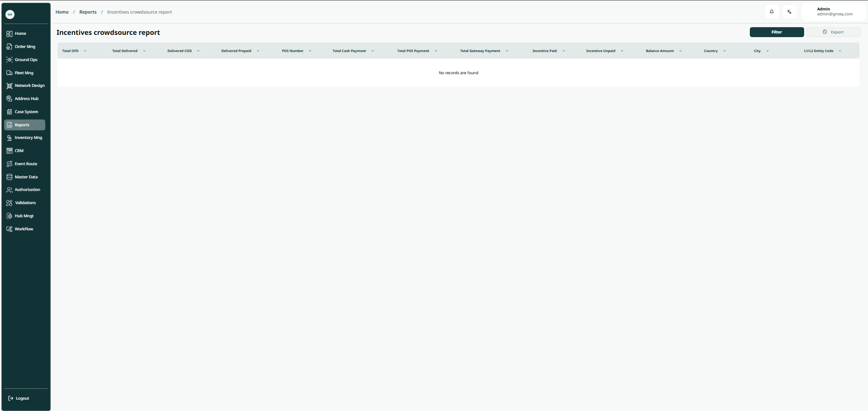Click the Export button
Image resolution: width=868 pixels, height=411 pixels.
833,32
